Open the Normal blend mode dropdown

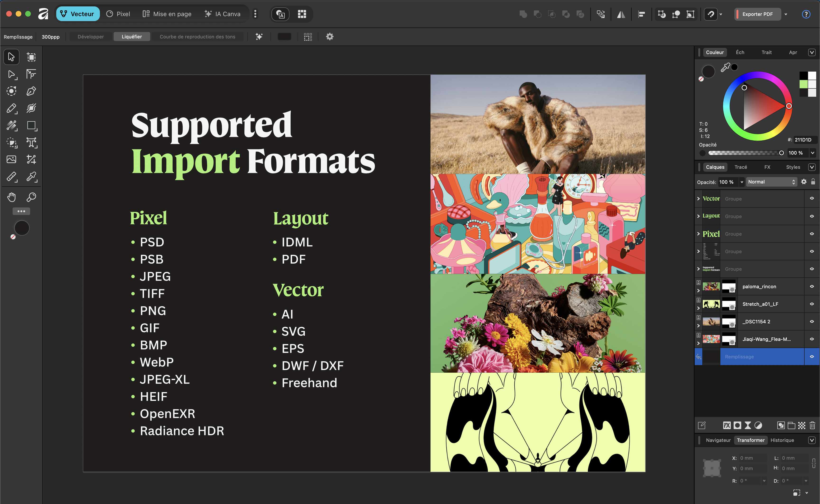click(772, 182)
